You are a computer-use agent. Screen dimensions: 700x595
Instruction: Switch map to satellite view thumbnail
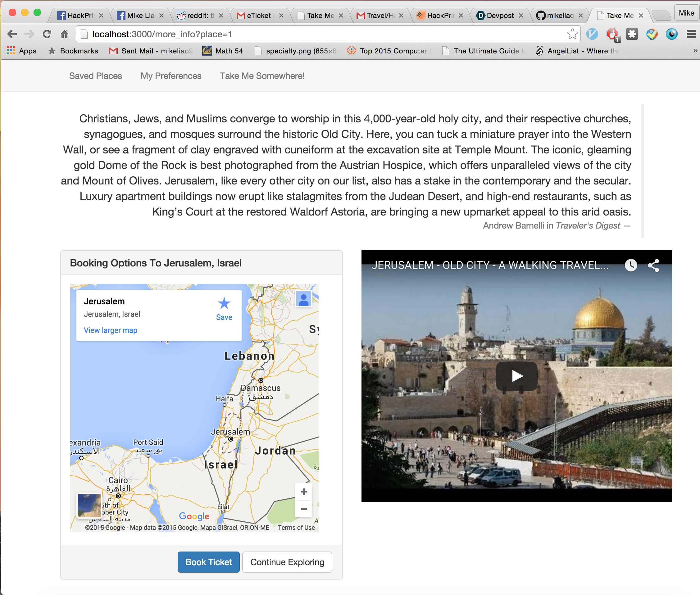(89, 505)
